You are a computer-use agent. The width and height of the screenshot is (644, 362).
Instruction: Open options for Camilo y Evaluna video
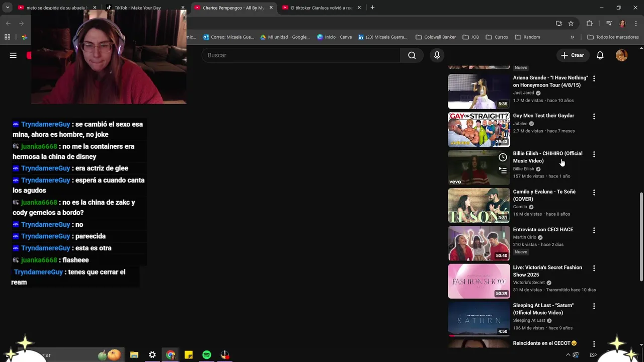pos(594,193)
